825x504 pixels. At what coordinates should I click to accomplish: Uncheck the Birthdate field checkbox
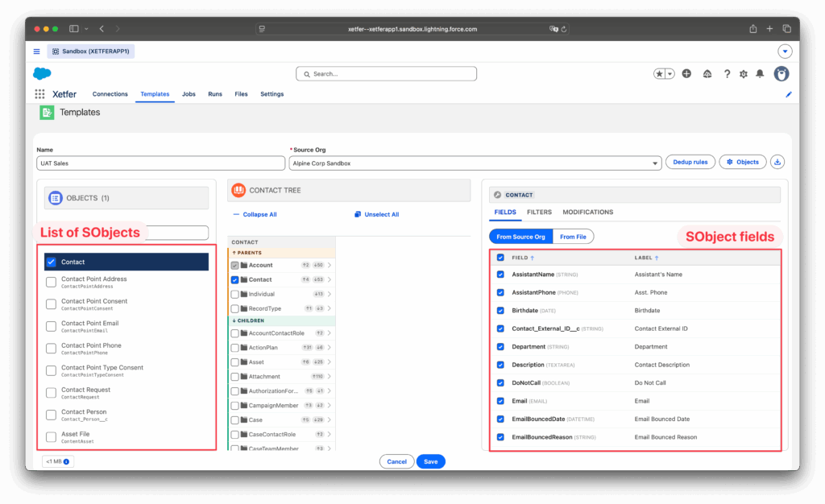coord(500,311)
